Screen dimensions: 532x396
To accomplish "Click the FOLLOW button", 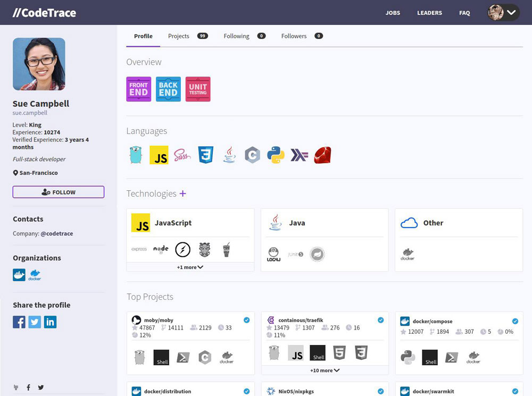I will click(59, 192).
